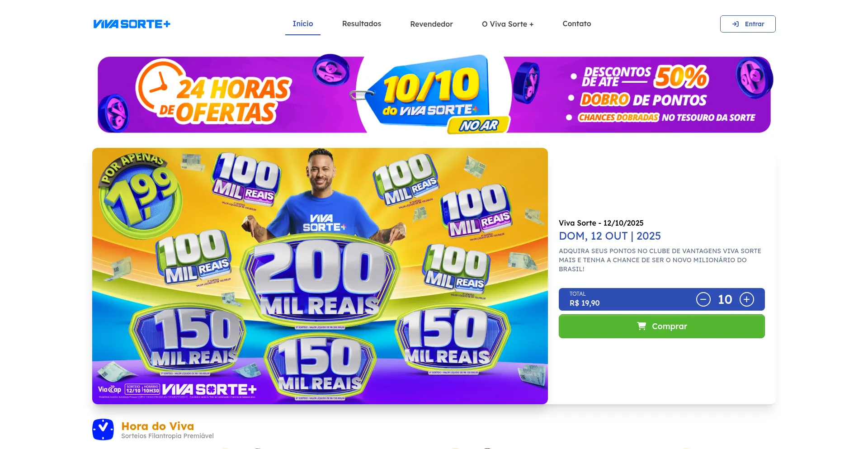Click the Hora do Viva heading

tap(158, 426)
